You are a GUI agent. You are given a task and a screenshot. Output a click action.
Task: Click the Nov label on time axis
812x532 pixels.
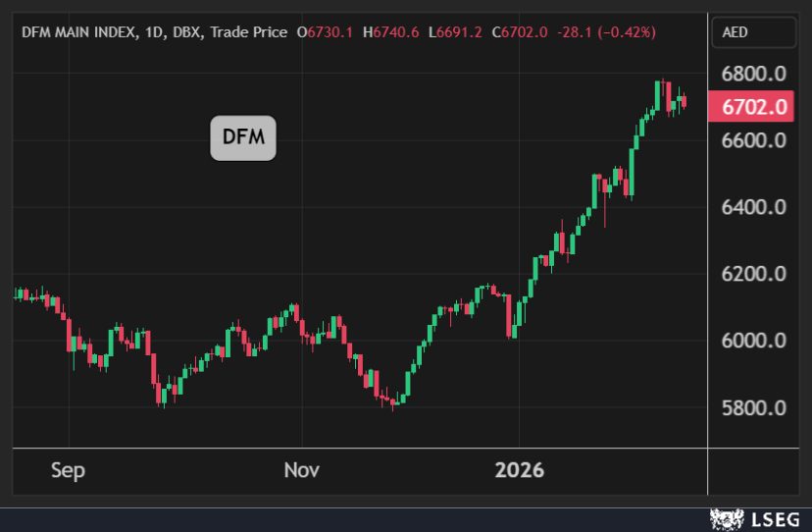[301, 470]
